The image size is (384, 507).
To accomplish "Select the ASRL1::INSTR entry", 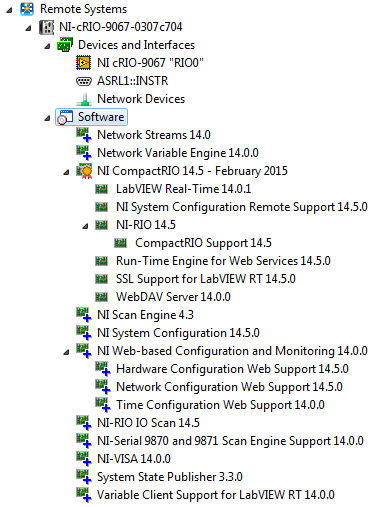I will coord(133,81).
